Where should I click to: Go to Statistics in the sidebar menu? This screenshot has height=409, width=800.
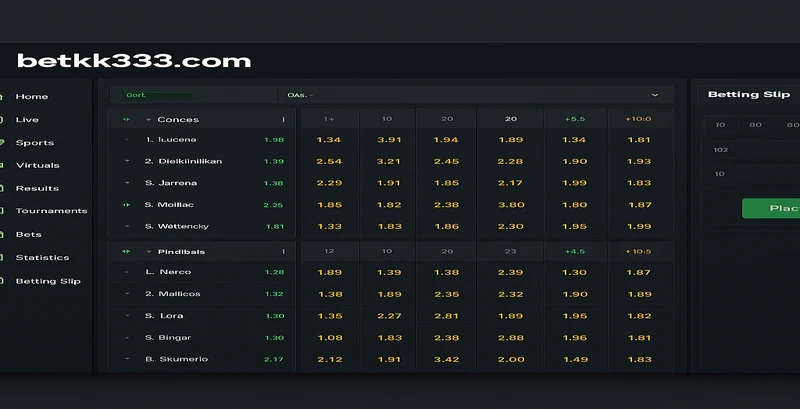click(42, 258)
